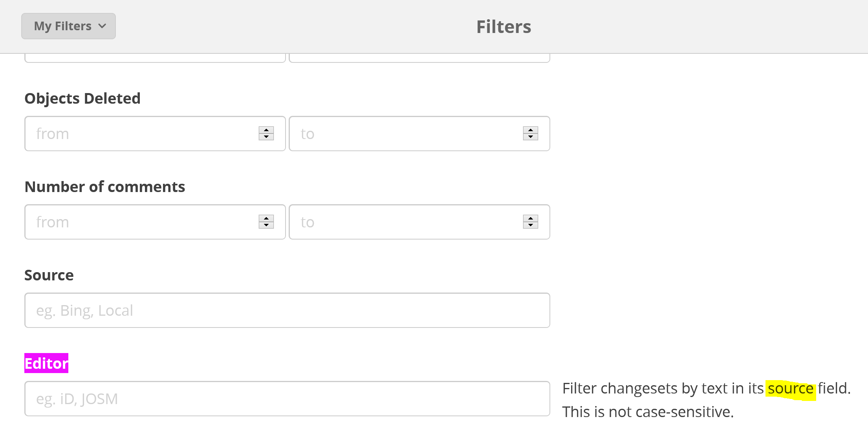The height and width of the screenshot is (441, 868).
Task: Click the Number of comments 'from' input
Action: coord(137,222)
